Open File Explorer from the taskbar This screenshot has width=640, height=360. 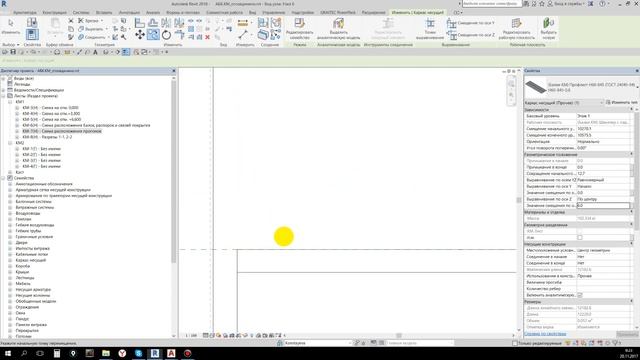(x=106, y=353)
